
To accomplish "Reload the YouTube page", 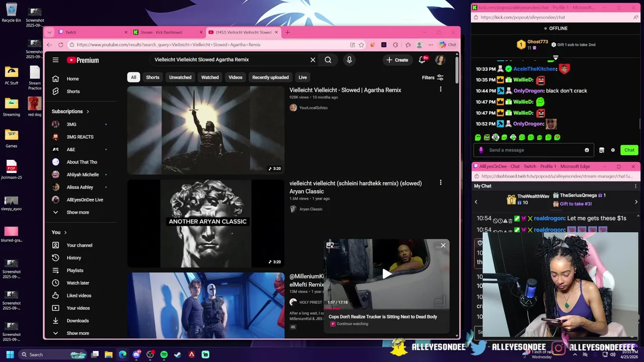I will pos(60,45).
